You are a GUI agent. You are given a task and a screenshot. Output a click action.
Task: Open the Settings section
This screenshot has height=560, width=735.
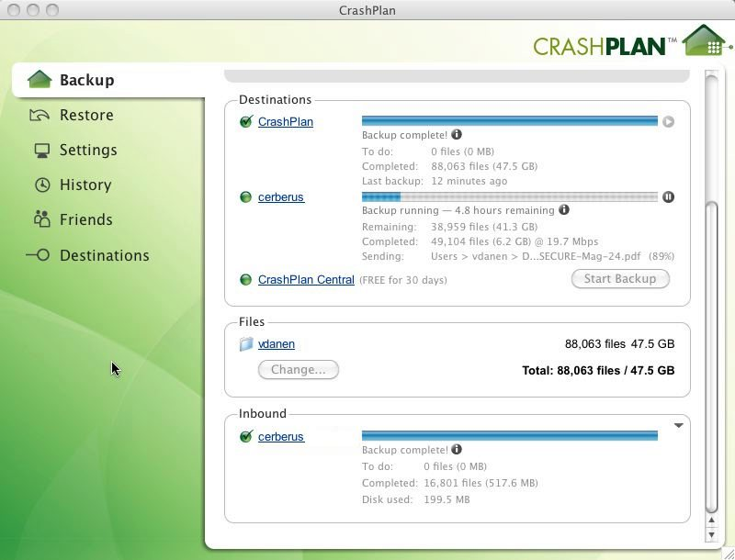pos(88,150)
